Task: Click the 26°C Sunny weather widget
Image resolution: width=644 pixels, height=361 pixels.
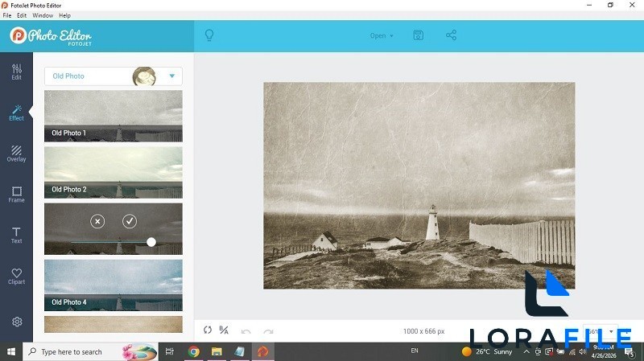Action: 487,352
